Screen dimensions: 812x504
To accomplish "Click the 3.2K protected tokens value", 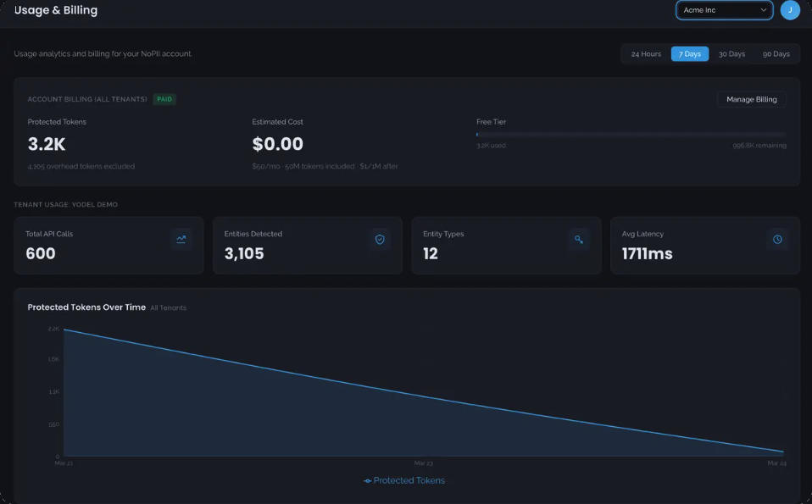I will pos(47,144).
